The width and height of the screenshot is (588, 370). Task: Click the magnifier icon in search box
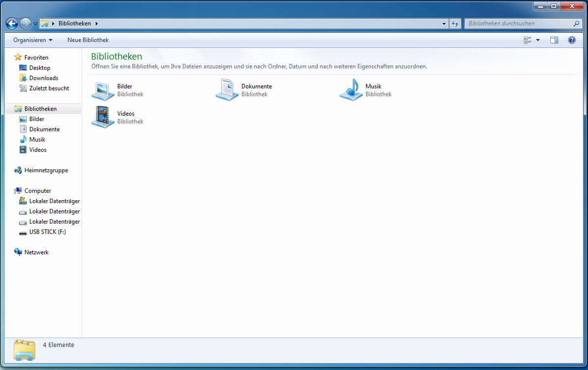(576, 23)
